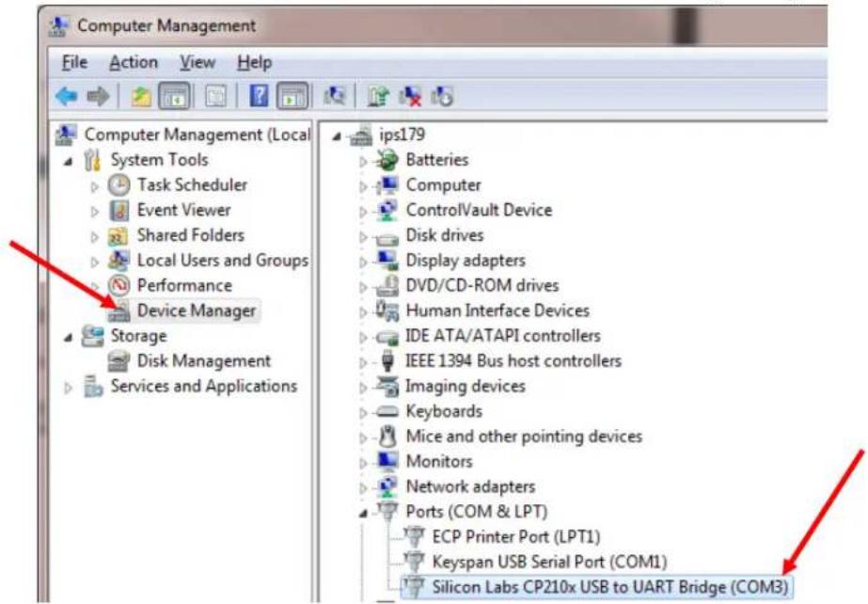Viewport: 868px width, 604px height.
Task: Click the Batteries device icon
Action: tap(387, 160)
